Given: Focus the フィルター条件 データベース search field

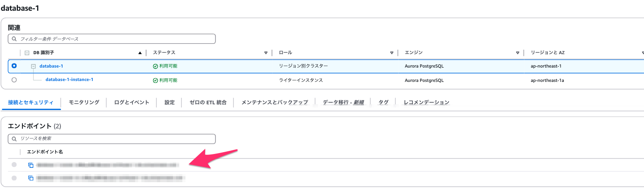Looking at the screenshot, I should 112,39.
